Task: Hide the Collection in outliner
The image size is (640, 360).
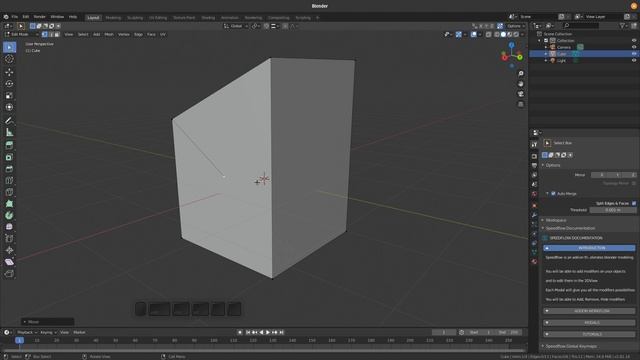Action: (634, 41)
